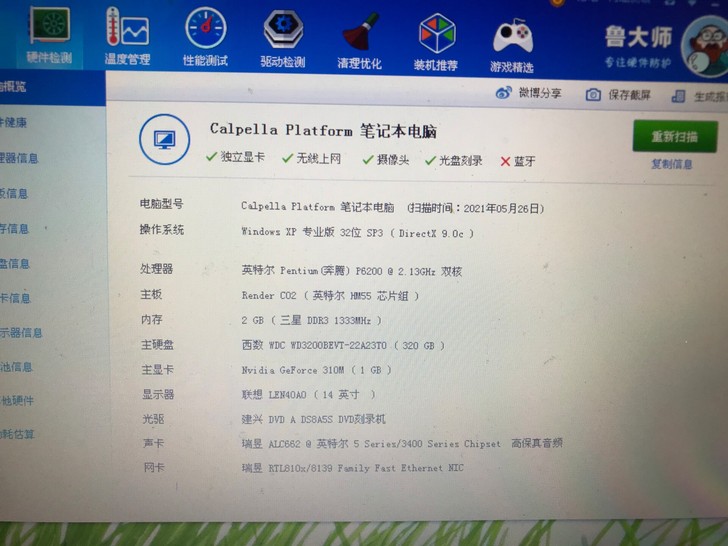Select the 电池信息 sidebar item
This screenshot has height=546, width=728.
tap(16, 367)
